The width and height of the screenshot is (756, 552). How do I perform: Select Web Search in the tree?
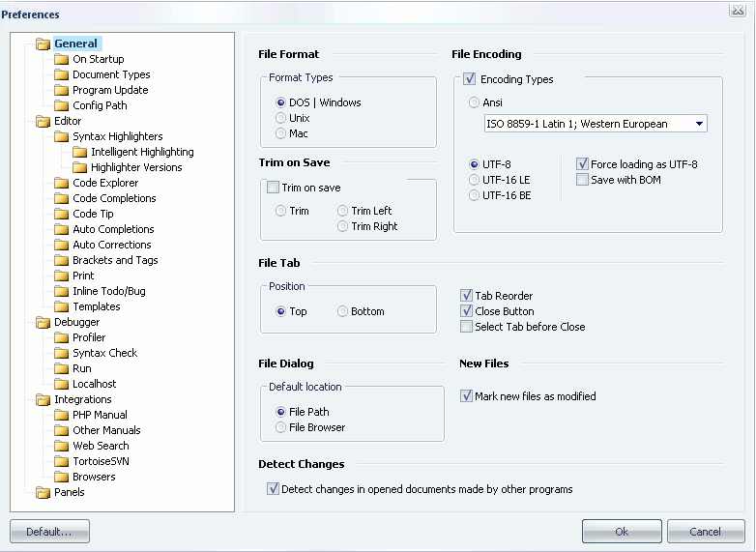(101, 446)
